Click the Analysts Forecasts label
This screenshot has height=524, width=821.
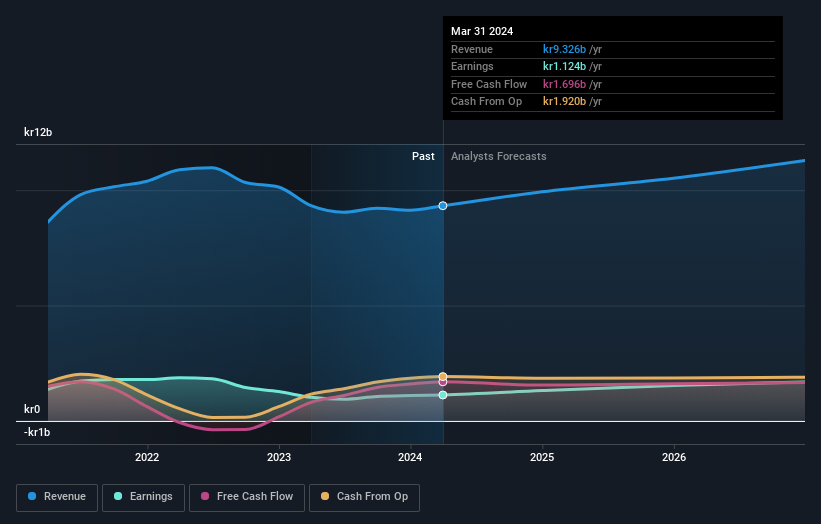coord(498,156)
